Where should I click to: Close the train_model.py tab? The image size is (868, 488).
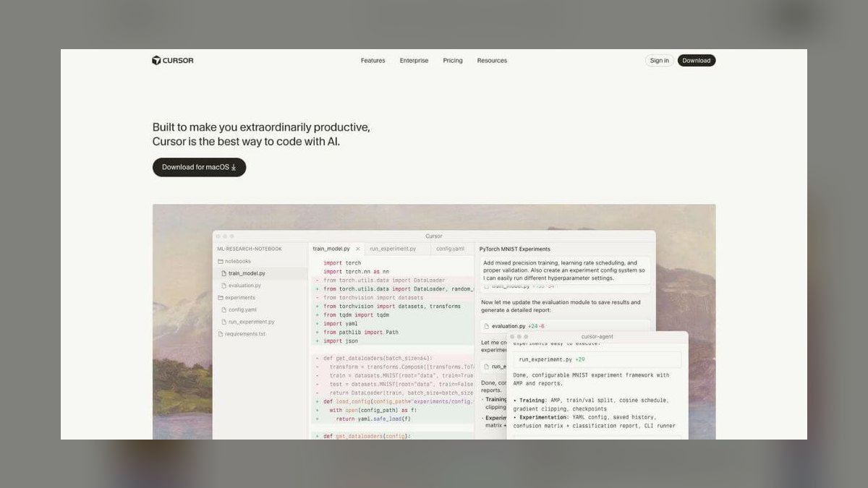[358, 249]
